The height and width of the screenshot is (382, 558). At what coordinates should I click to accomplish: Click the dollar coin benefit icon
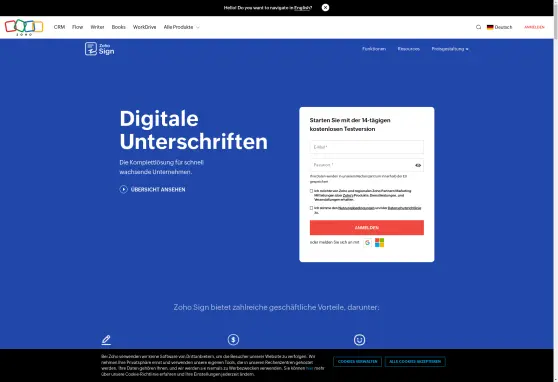[x=233, y=340]
